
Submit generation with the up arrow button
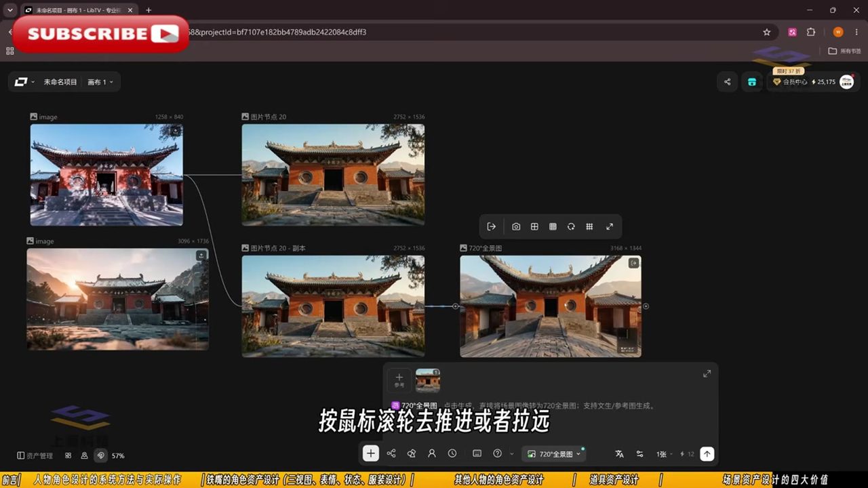point(707,453)
